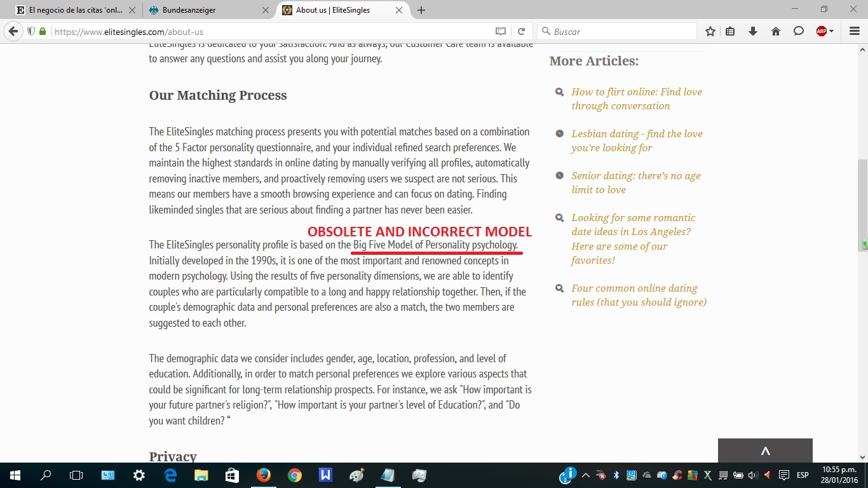
Task: Close the Bundesanzeiger tab
Action: pos(266,10)
